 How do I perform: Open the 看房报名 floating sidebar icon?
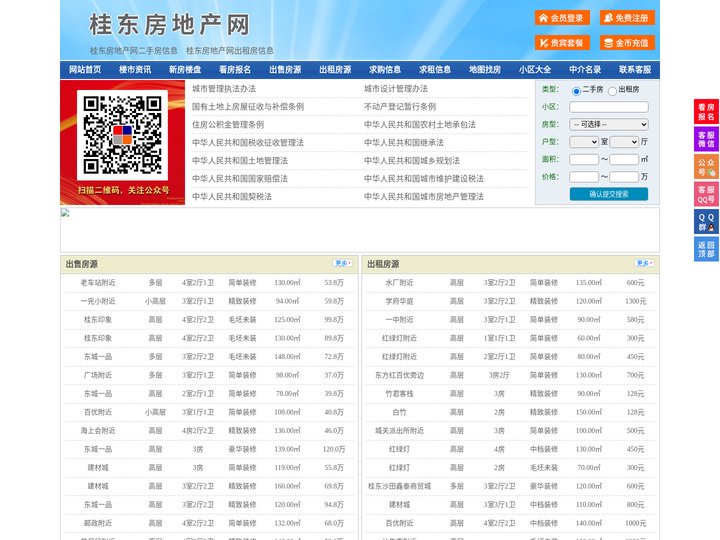coord(706,112)
